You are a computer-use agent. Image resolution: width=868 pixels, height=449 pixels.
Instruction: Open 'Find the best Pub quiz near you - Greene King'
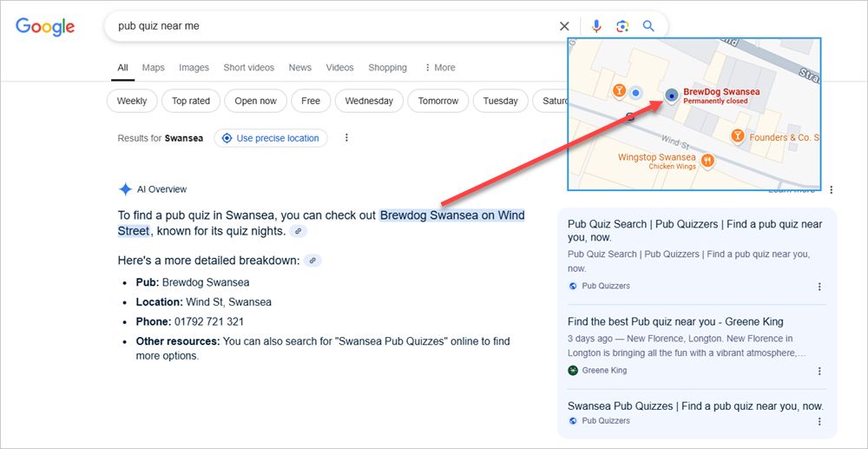coord(675,321)
